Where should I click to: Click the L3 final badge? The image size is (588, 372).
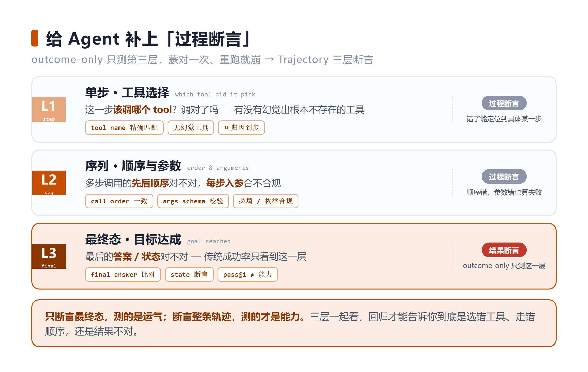(x=49, y=256)
